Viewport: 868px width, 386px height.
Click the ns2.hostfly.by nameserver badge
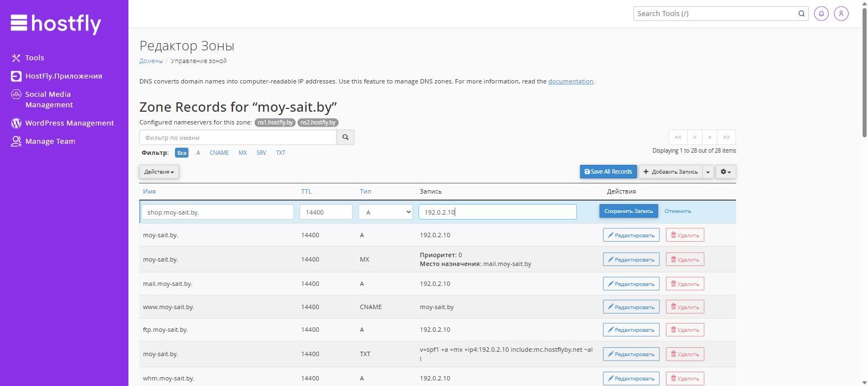(x=318, y=122)
